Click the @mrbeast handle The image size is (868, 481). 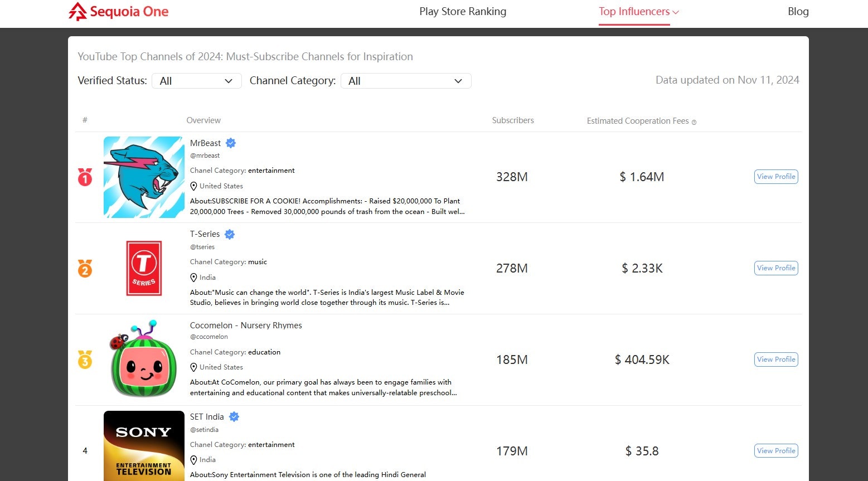[x=205, y=156]
